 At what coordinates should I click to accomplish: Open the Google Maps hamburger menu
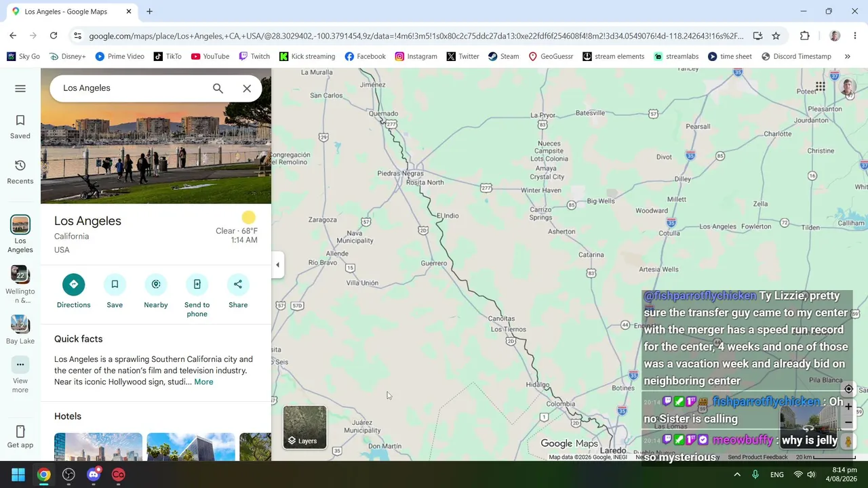[20, 88]
